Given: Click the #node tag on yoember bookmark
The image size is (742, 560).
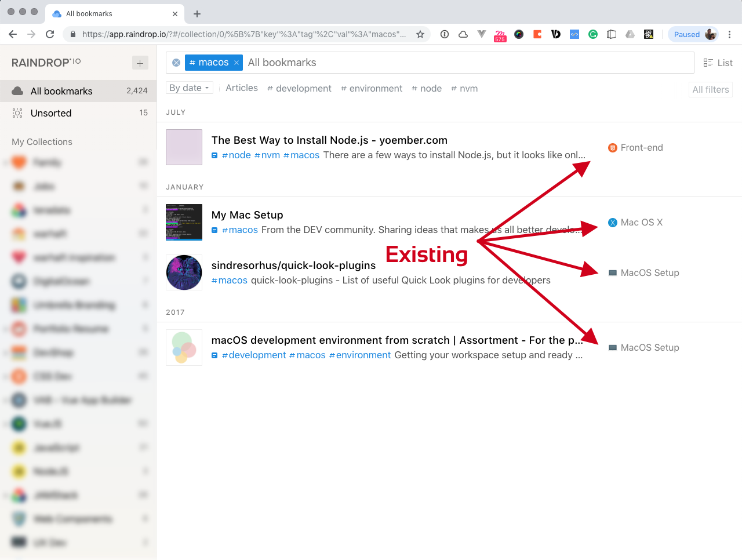Looking at the screenshot, I should (x=237, y=155).
